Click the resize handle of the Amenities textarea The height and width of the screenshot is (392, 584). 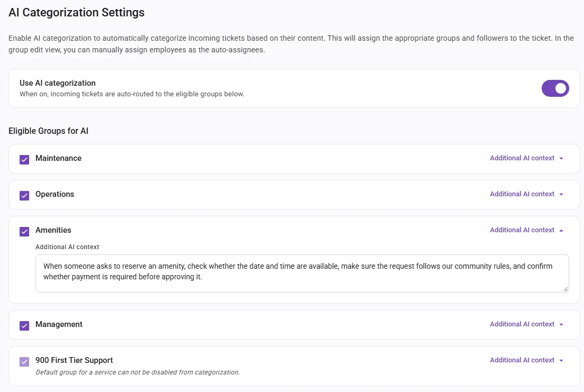point(565,289)
